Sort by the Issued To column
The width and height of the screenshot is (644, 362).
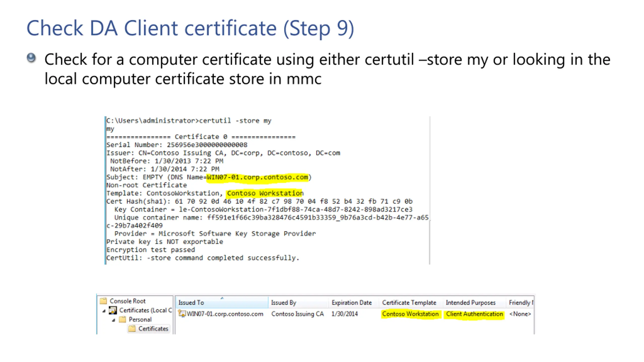(222, 302)
